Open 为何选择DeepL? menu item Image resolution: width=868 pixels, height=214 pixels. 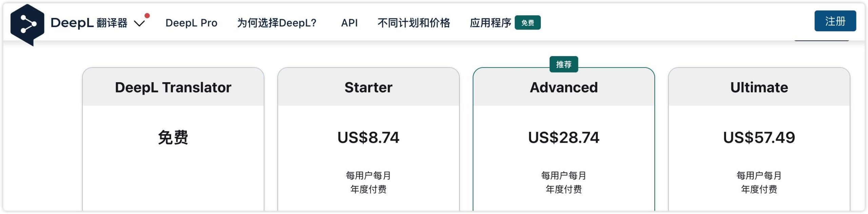(x=277, y=23)
